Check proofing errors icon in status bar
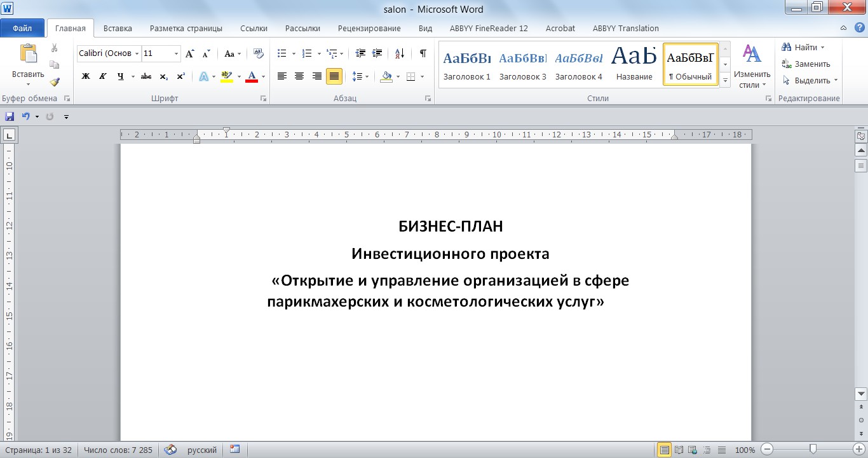Image resolution: width=868 pixels, height=458 pixels. tap(170, 450)
